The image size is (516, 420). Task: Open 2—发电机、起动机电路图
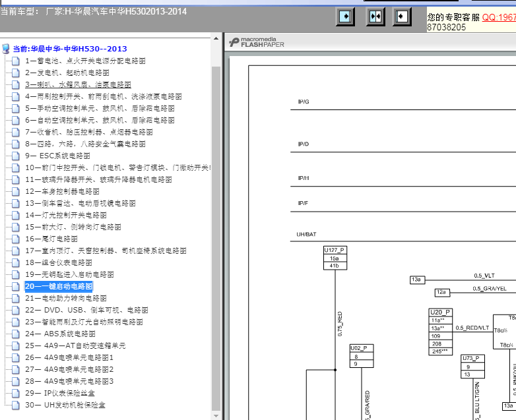(67, 73)
